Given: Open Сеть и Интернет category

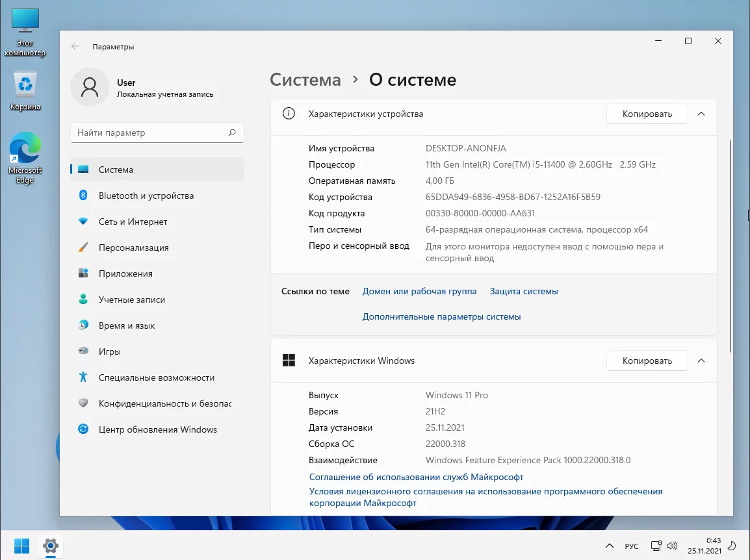Looking at the screenshot, I should pyautogui.click(x=157, y=222).
